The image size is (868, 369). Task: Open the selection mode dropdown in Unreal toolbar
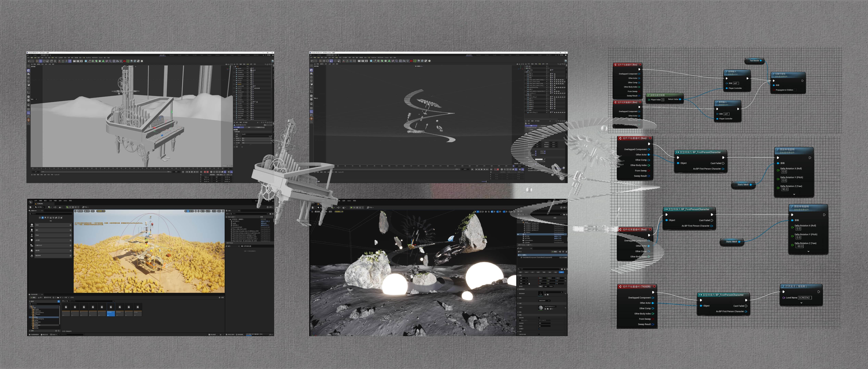[x=40, y=207]
